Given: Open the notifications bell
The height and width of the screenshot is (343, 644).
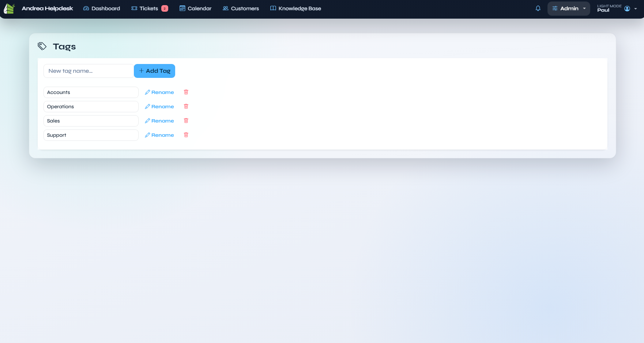Looking at the screenshot, I should 538,8.
